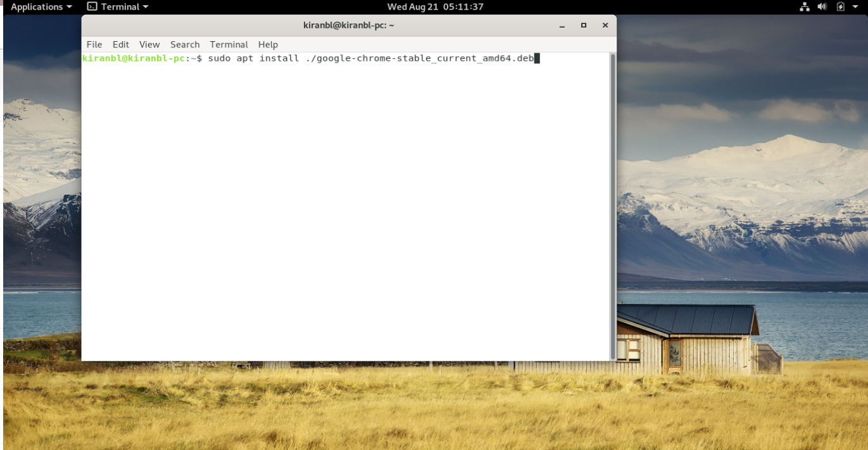Open the Search menu

(184, 44)
